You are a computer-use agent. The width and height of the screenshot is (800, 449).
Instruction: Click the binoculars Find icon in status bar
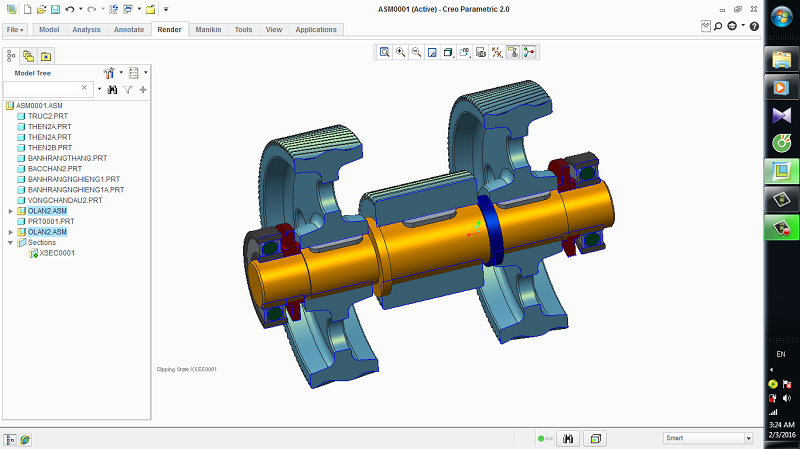pyautogui.click(x=568, y=438)
